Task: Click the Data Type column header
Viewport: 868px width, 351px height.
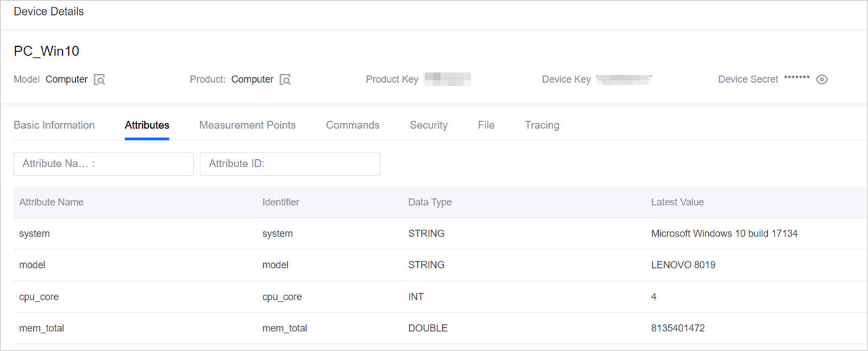Action: coord(430,203)
